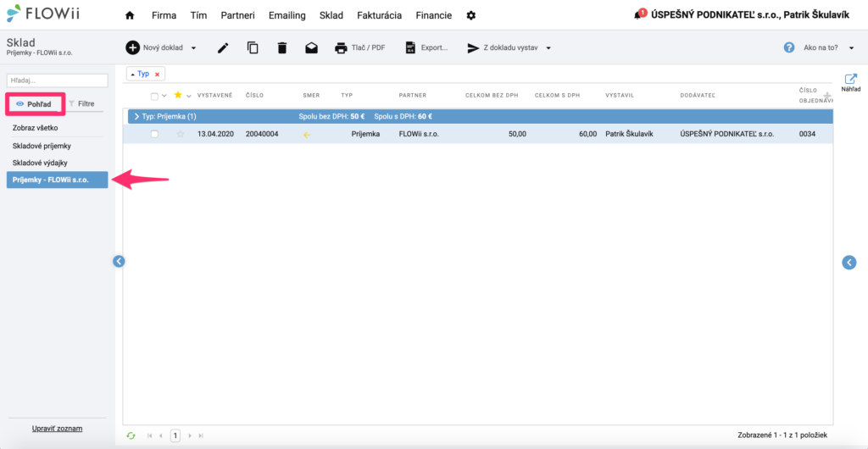Collapse left sidebar with blue arrow
This screenshot has height=449, width=868.
click(119, 262)
